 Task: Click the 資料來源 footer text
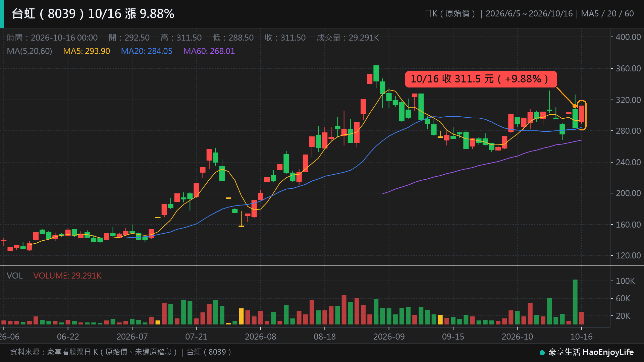121,352
